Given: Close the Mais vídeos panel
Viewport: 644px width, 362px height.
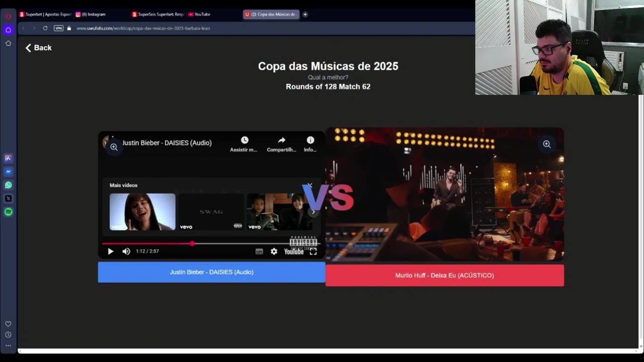Looking at the screenshot, I should [x=310, y=186].
